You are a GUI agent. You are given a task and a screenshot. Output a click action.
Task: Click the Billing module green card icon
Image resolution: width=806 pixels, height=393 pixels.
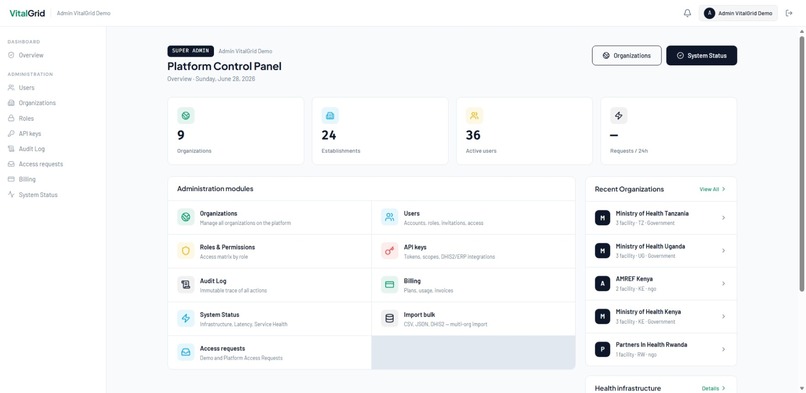[x=390, y=285]
